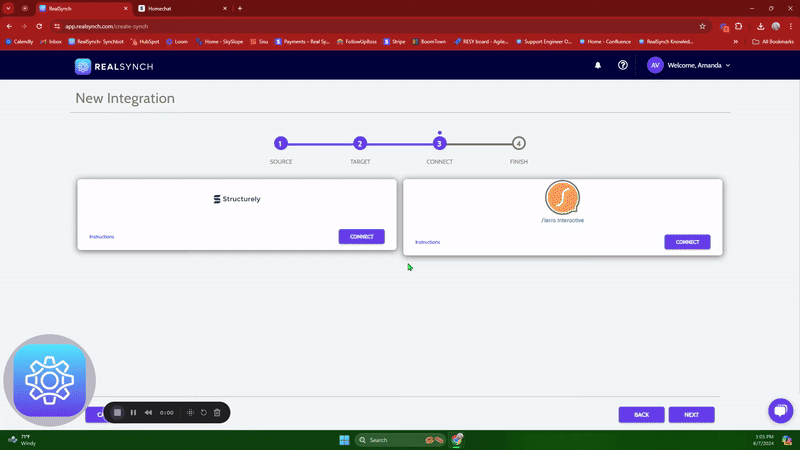The height and width of the screenshot is (450, 800).
Task: Go to step 1 Source
Action: tap(280, 143)
